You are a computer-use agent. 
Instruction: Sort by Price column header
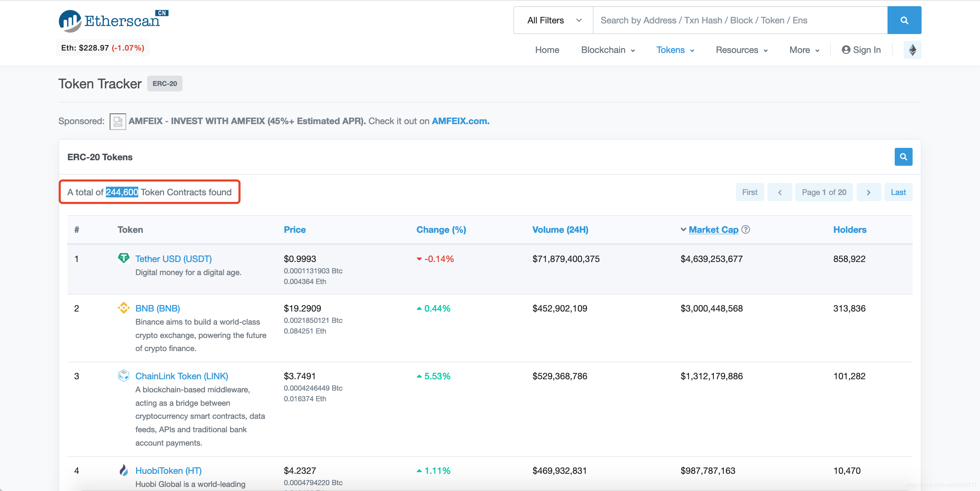pos(294,229)
